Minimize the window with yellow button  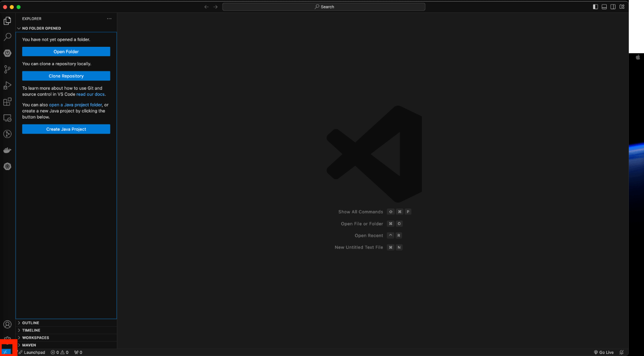12,7
